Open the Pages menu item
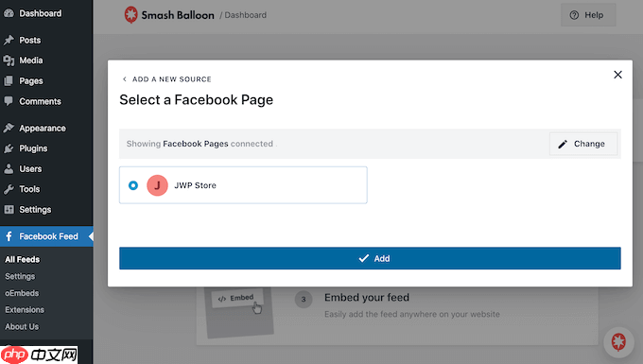The width and height of the screenshot is (643, 364). pos(31,80)
